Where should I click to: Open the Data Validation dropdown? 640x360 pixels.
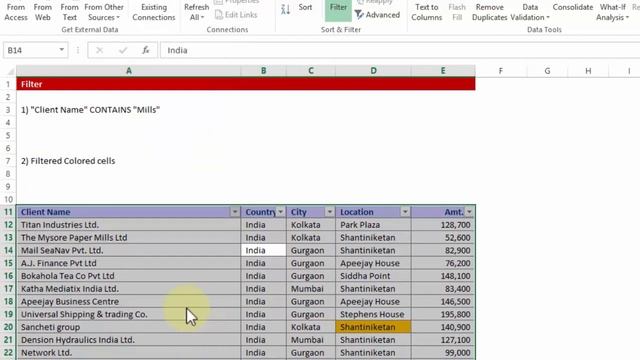[530, 12]
